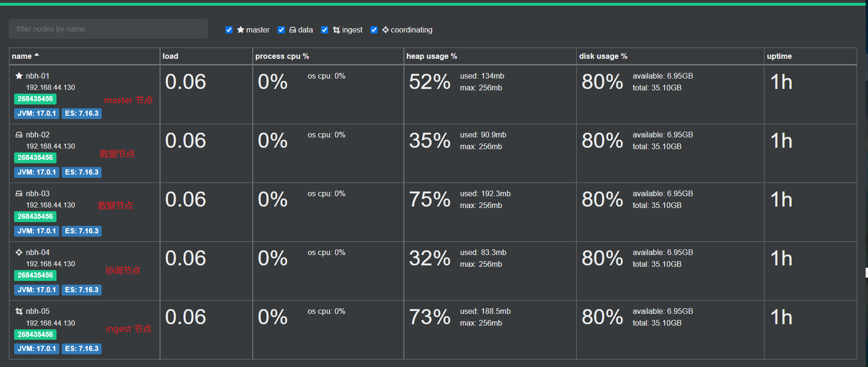Image resolution: width=868 pixels, height=367 pixels.
Task: Click the name column sort arrow
Action: (x=37, y=56)
